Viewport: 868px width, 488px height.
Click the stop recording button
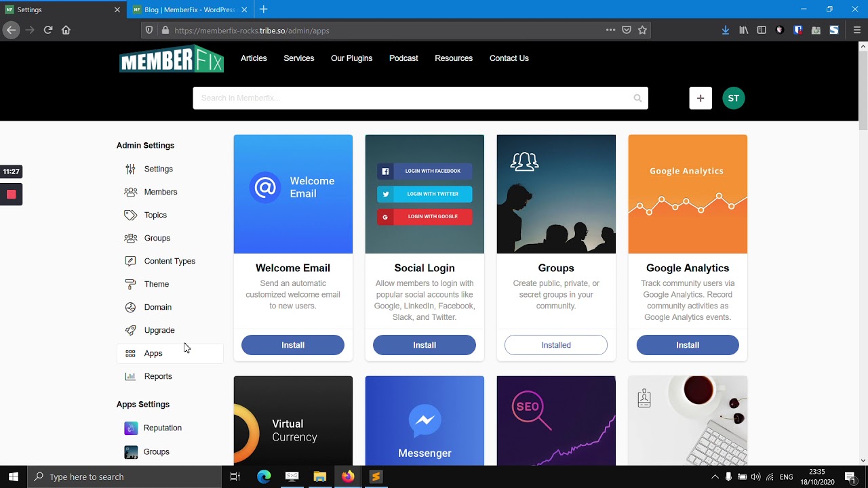[11, 195]
